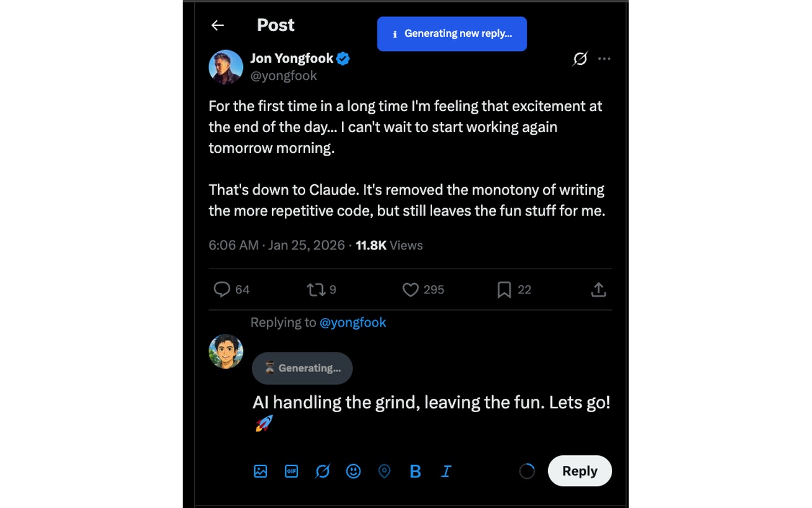Like Jon Yongfook's post
The image size is (812, 508).
tap(409, 290)
